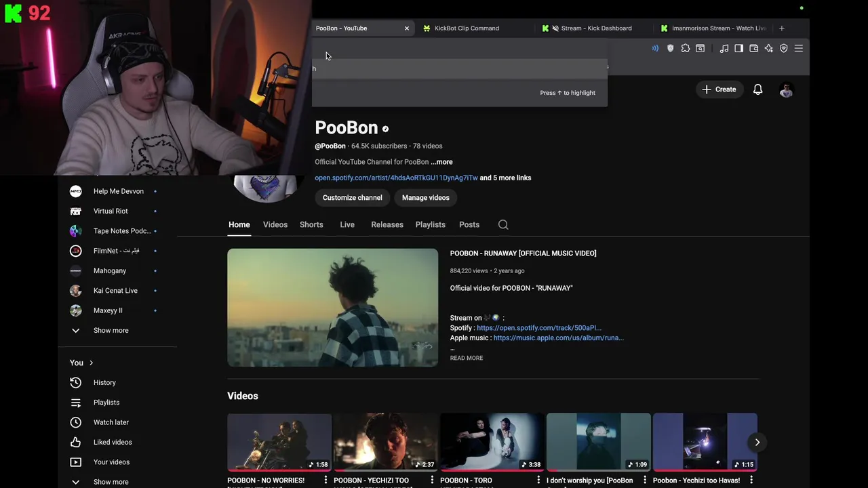Select the Shorts channel tab
Screen dimensions: 868x488
311,224
